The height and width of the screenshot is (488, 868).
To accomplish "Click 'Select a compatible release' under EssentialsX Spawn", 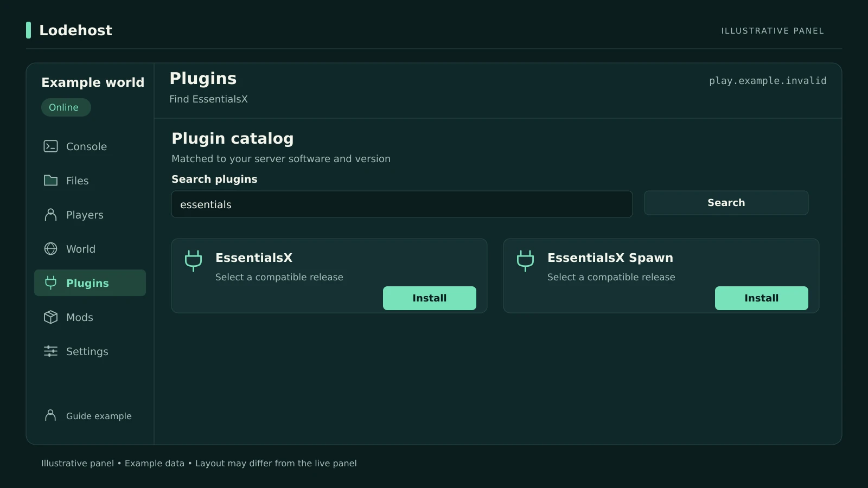I will (x=611, y=277).
